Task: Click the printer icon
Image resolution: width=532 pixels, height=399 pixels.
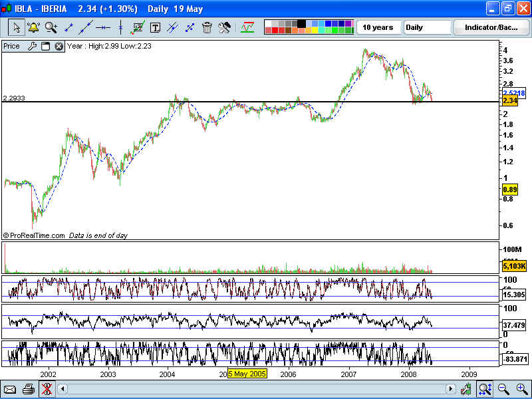Action: pyautogui.click(x=29, y=389)
